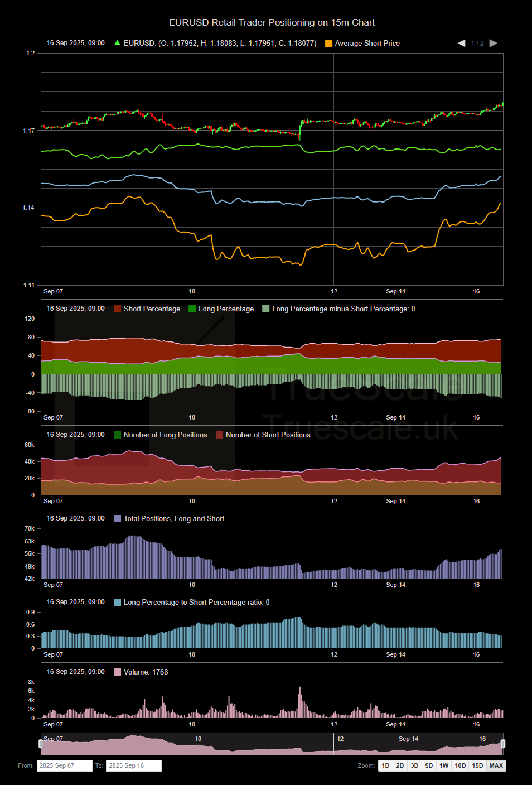Image resolution: width=532 pixels, height=785 pixels.
Task: Grab the left scrollbar range handle
Action: click(x=41, y=744)
